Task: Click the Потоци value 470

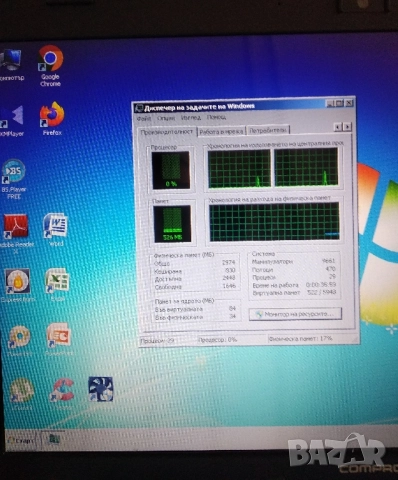Action: 330,269
